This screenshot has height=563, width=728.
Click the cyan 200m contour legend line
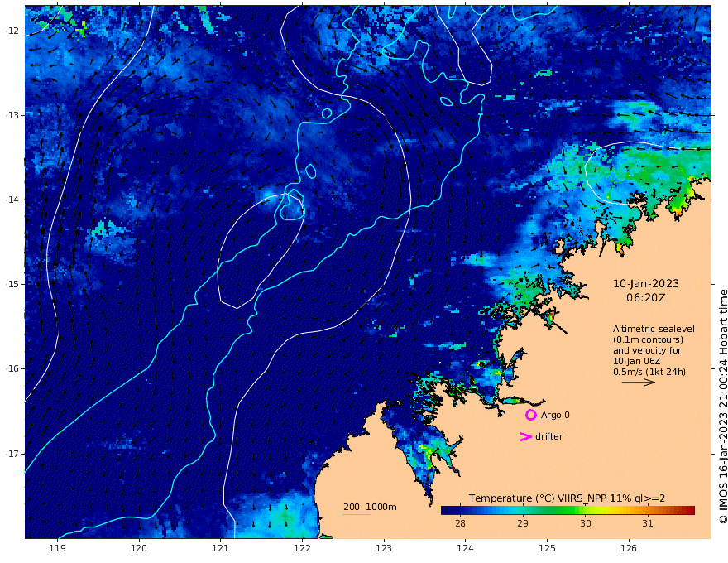(356, 515)
